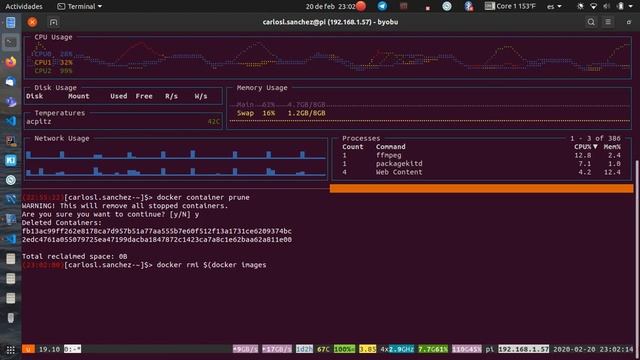Select the Terminal icon in dock
This screenshot has height=360, width=640.
pyautogui.click(x=11, y=42)
